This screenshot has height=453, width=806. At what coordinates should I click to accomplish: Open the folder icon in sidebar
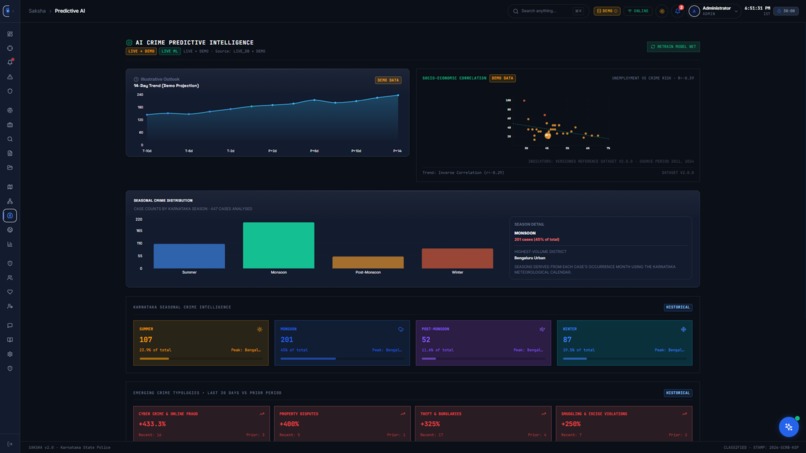(x=10, y=168)
